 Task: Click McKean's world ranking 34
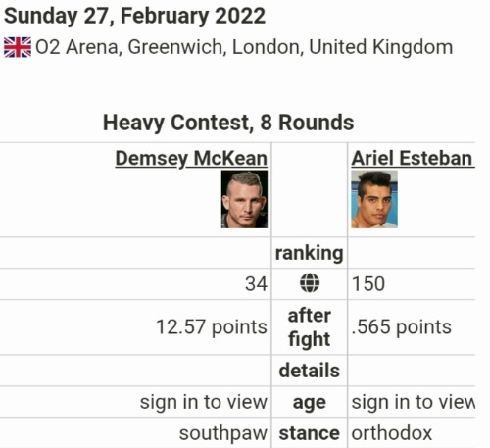[256, 283]
